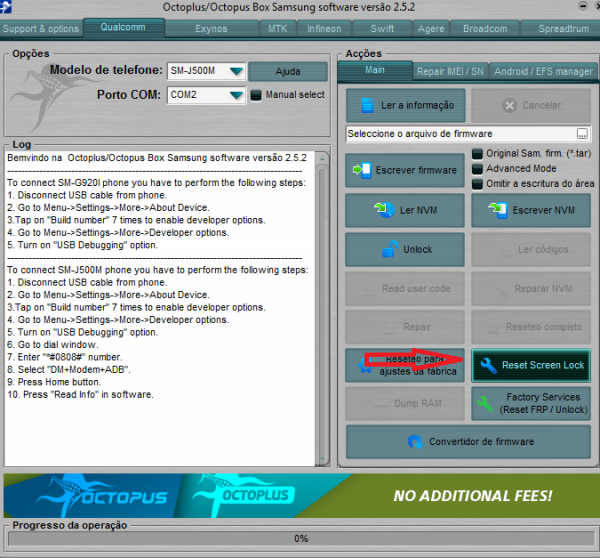Click log line '6. Go to dial window.'
The image size is (600, 558).
pyautogui.click(x=53, y=344)
